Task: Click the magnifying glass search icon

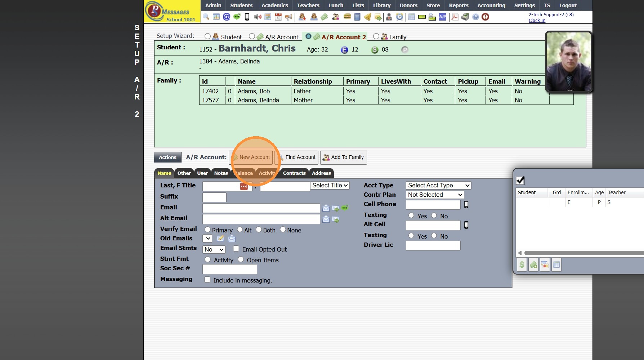Action: 206,17
